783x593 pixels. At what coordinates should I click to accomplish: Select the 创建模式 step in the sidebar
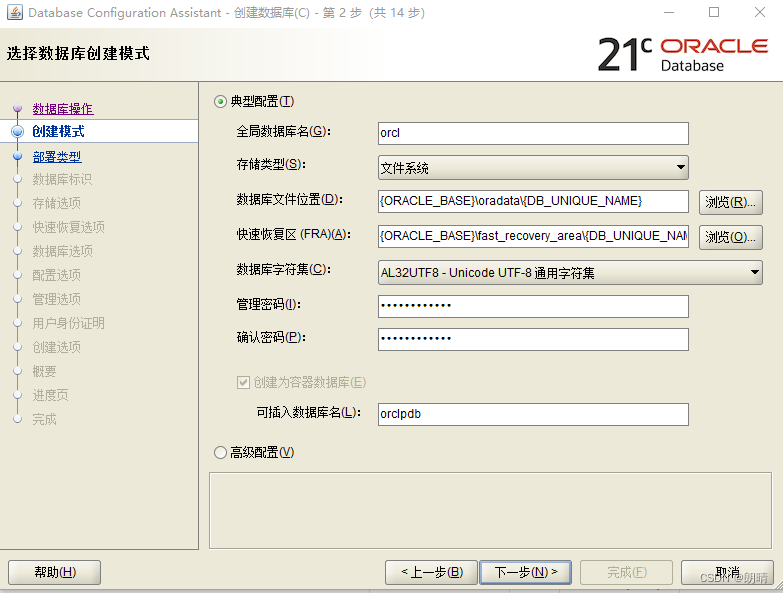pyautogui.click(x=58, y=131)
